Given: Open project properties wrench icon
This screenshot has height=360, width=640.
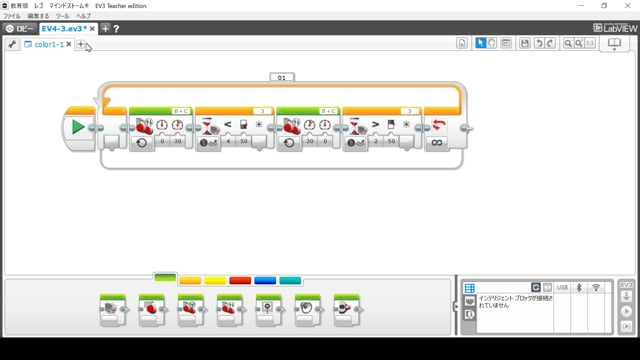Looking at the screenshot, I should 12,44.
